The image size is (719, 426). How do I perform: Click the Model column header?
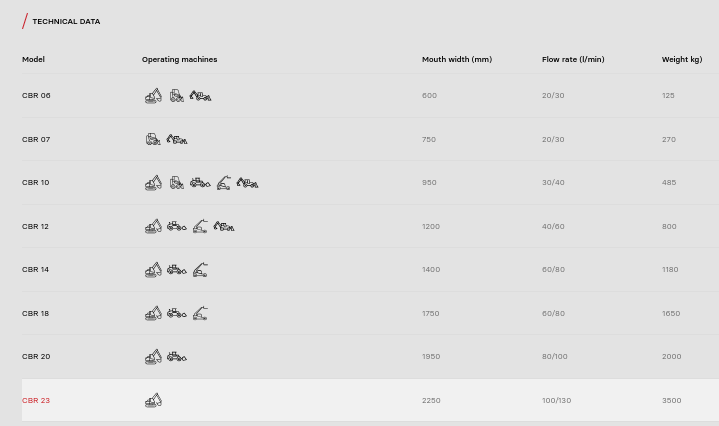[x=33, y=60]
